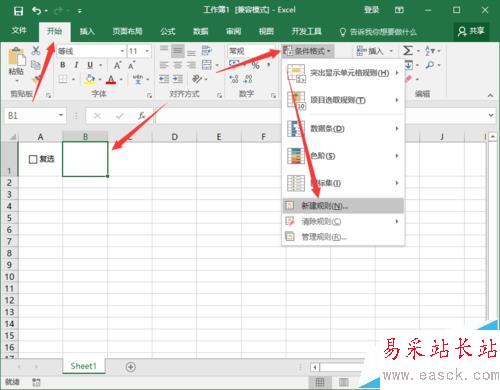The height and width of the screenshot is (390, 500).
Task: Switch to the Page Layout tab
Action: tap(127, 31)
